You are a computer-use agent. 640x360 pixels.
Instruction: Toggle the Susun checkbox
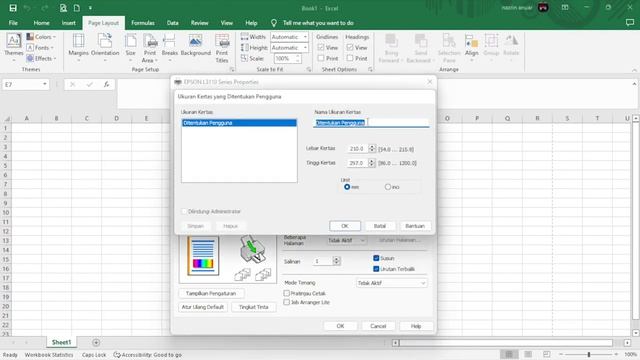tap(376, 258)
